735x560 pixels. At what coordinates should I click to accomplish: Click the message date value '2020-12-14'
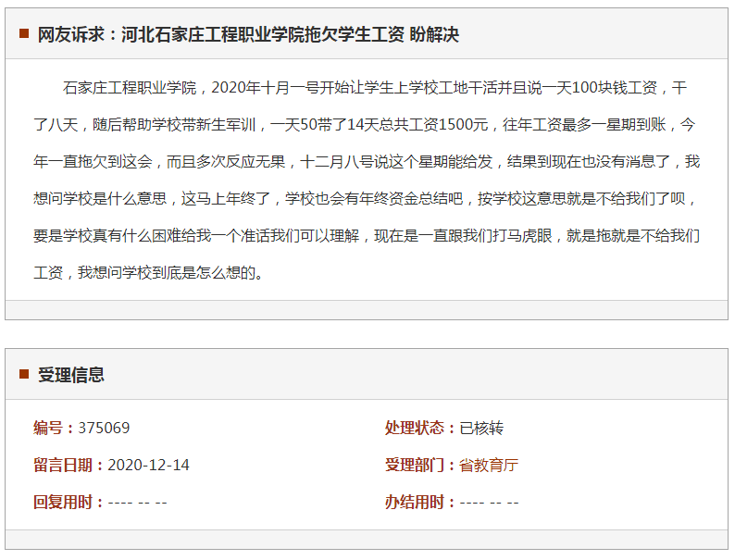[148, 465]
